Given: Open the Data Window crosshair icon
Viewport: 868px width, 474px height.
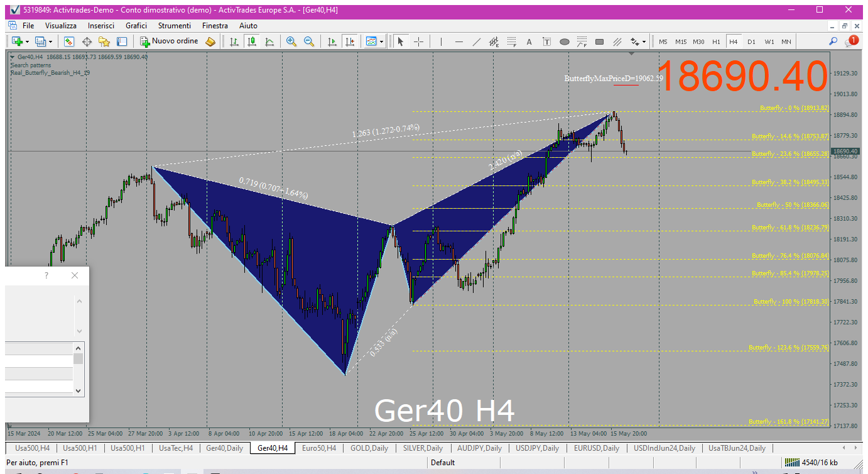Looking at the screenshot, I should point(87,41).
